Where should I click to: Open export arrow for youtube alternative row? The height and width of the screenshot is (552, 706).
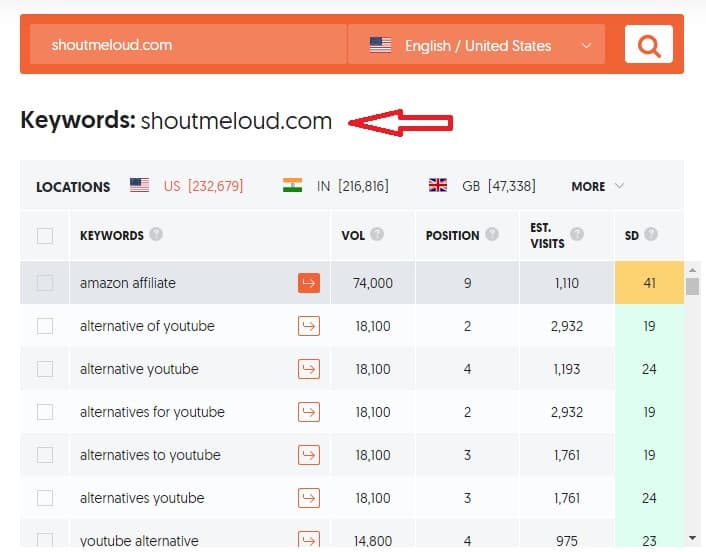click(309, 539)
